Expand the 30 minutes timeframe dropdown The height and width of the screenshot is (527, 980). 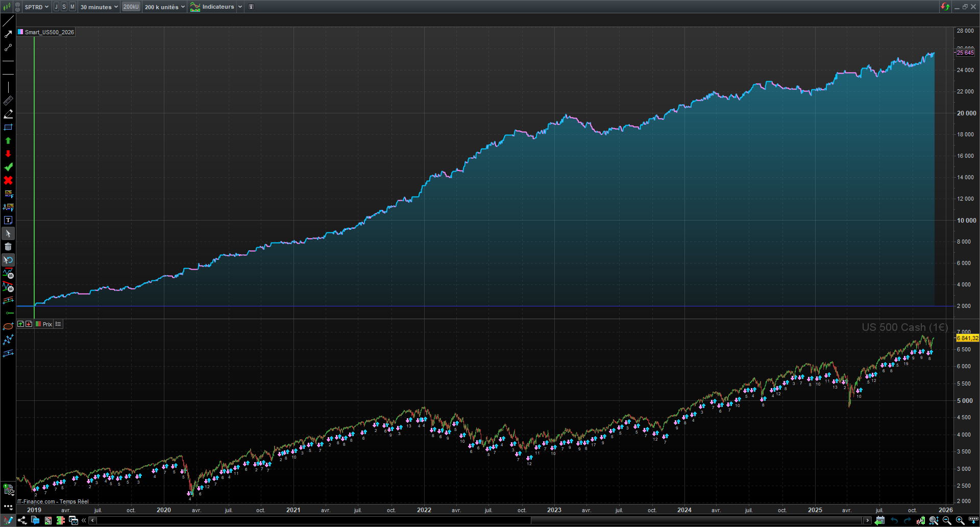coord(99,7)
